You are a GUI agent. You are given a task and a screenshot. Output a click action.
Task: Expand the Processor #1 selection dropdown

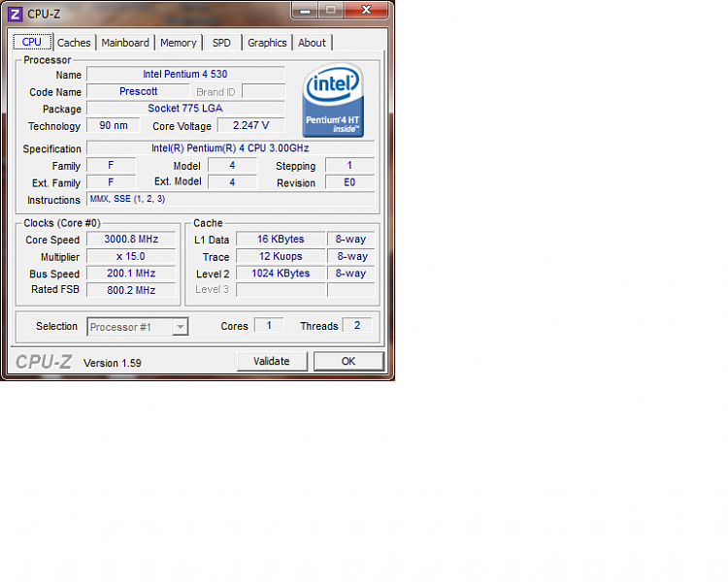(x=180, y=327)
